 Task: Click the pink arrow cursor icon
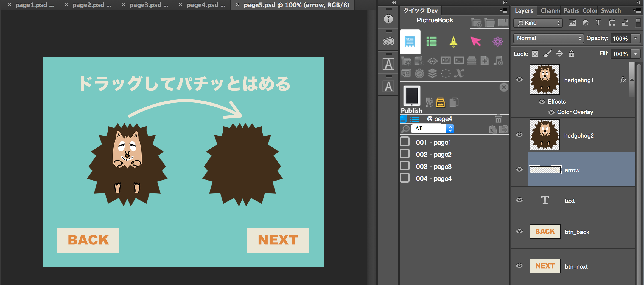(475, 41)
